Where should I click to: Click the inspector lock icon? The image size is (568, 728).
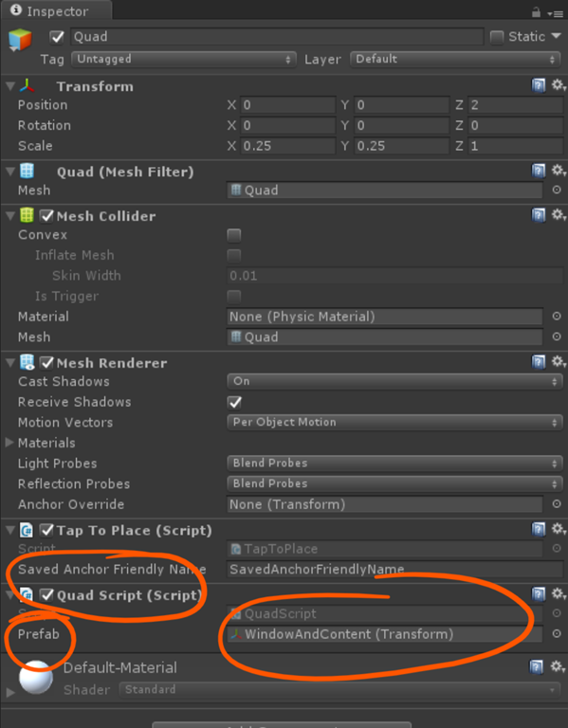click(536, 12)
